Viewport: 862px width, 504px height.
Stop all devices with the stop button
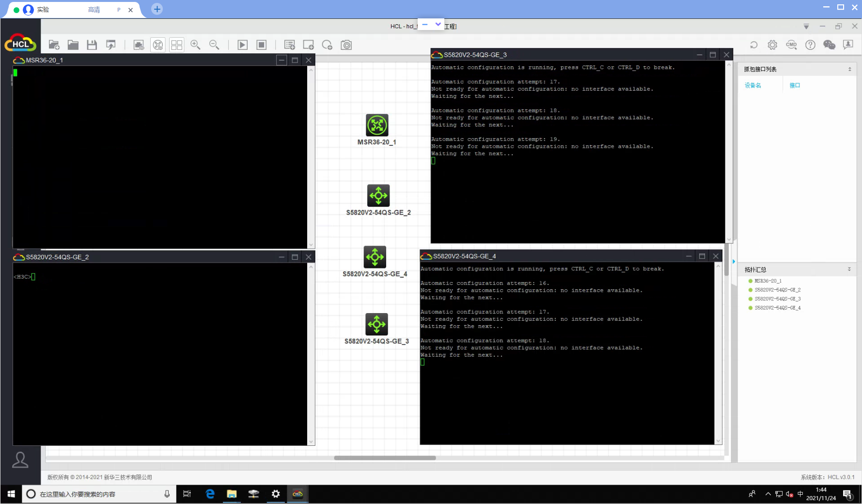[261, 45]
